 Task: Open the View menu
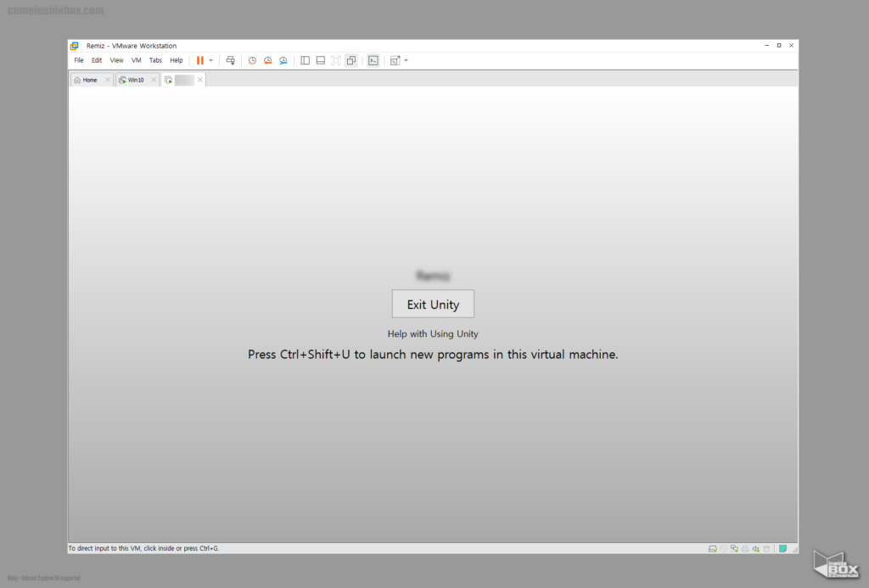pos(116,60)
